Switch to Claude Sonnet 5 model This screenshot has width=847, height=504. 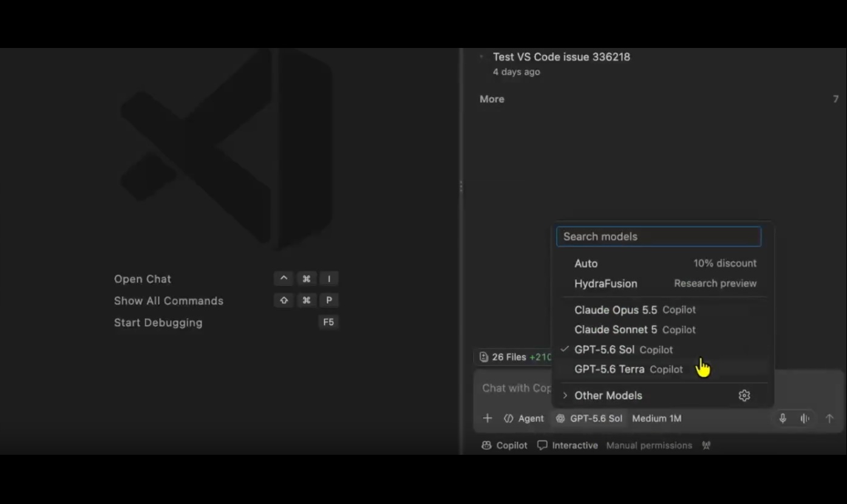(x=663, y=330)
